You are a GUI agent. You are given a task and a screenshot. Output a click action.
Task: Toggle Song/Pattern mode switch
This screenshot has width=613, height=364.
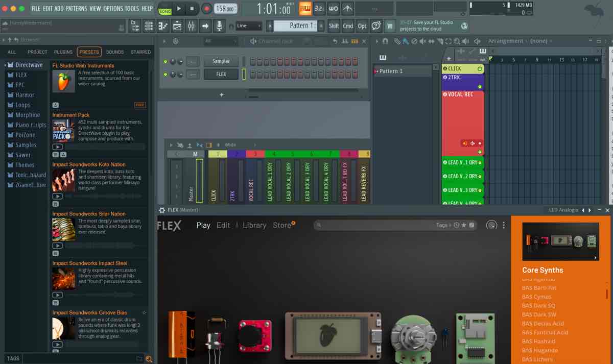click(165, 9)
